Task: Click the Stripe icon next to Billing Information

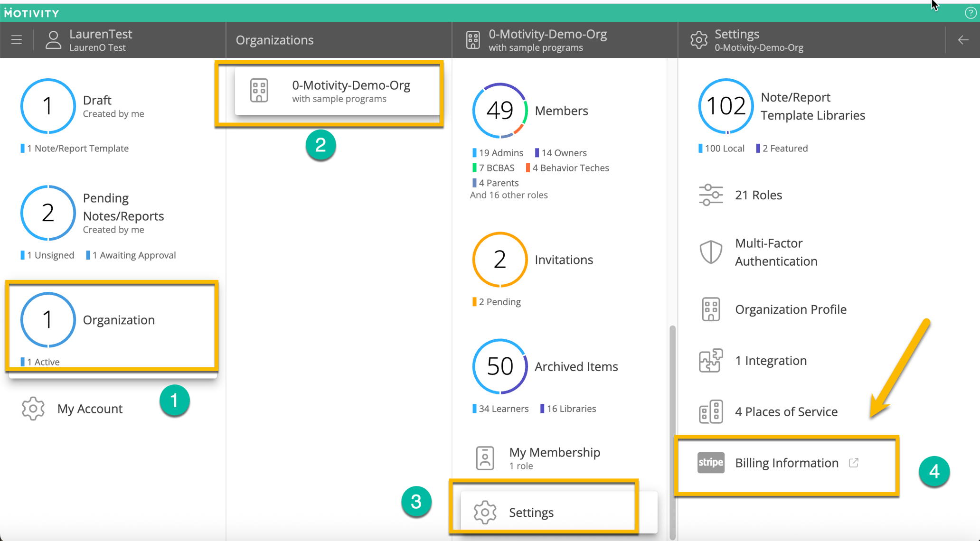Action: tap(711, 463)
